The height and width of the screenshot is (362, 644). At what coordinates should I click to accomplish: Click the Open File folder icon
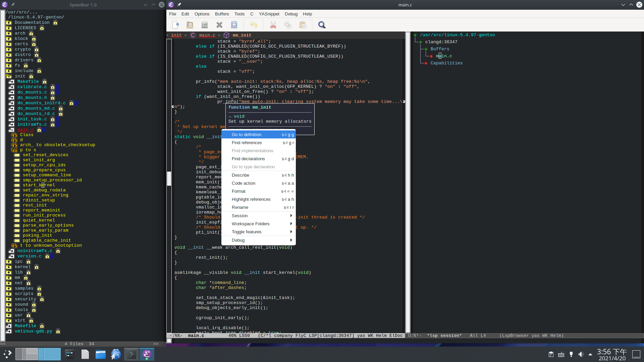tap(190, 25)
